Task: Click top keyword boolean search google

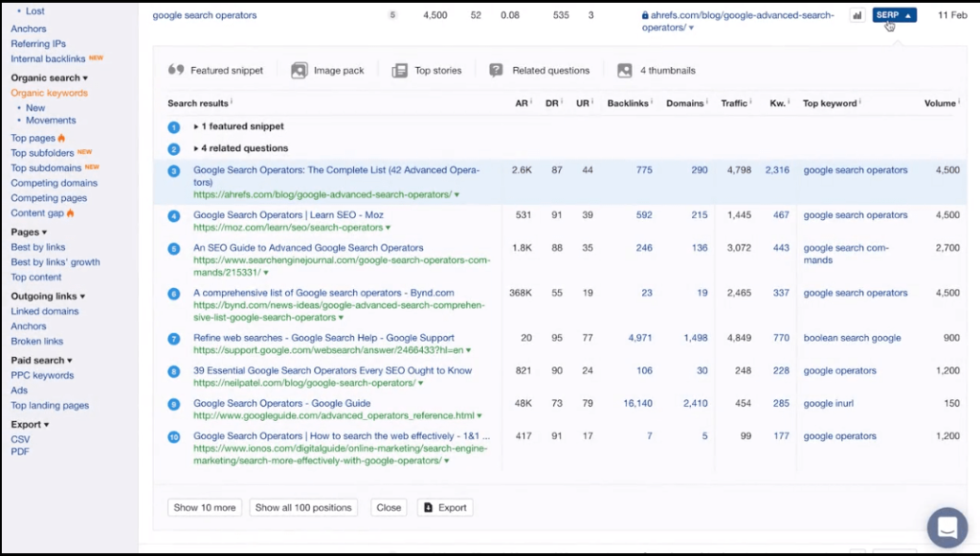Action: [852, 338]
